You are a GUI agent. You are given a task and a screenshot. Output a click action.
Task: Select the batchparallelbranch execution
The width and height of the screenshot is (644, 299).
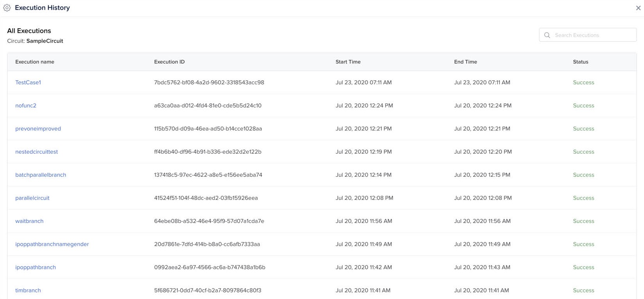coord(41,175)
